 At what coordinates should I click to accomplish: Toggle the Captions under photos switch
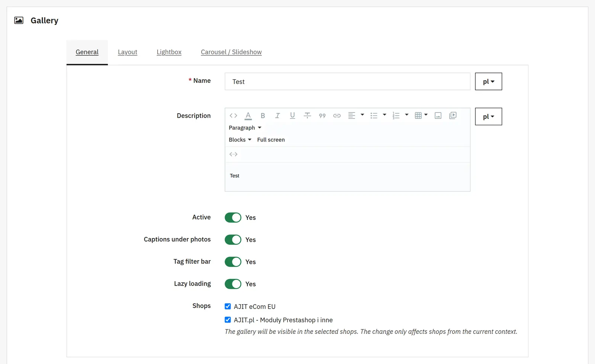tap(233, 240)
